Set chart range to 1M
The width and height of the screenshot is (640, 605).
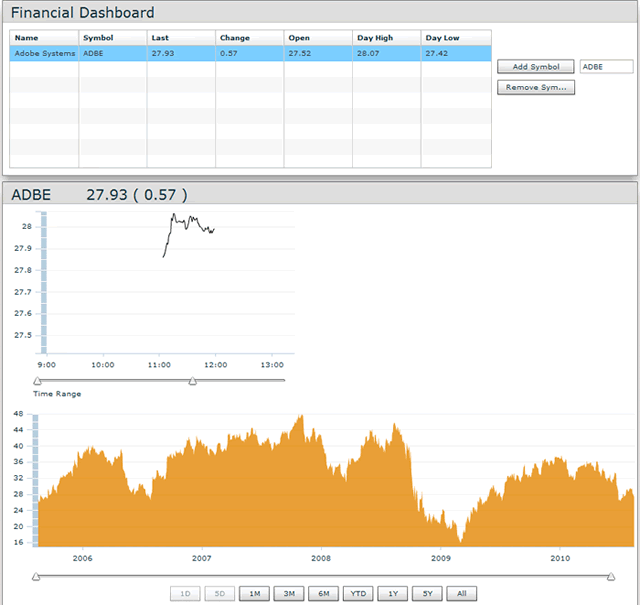(254, 594)
